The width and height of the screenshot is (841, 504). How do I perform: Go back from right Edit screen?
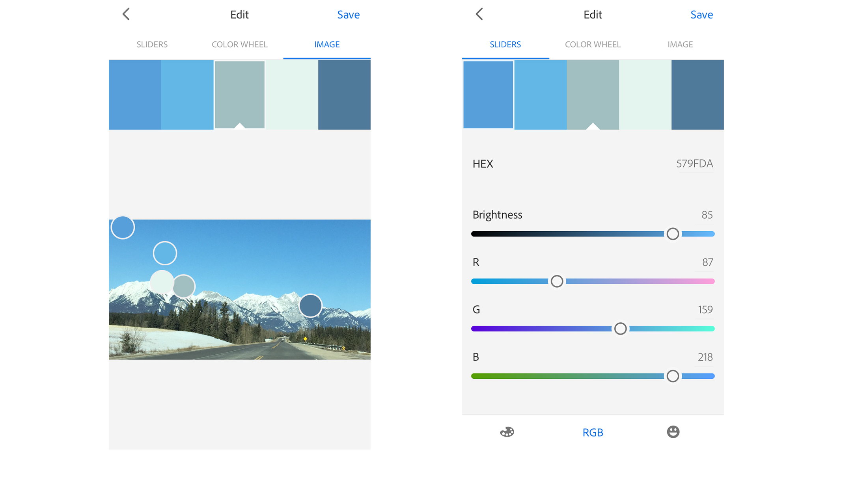[x=479, y=14]
